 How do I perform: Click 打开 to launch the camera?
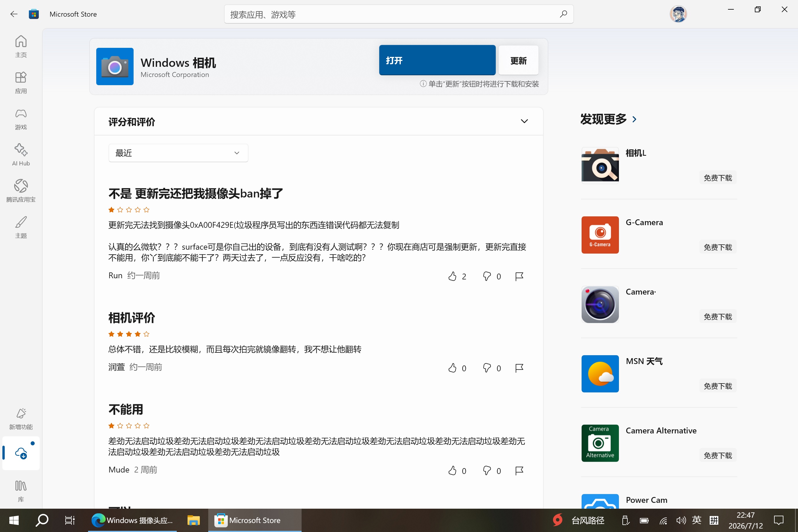click(437, 60)
